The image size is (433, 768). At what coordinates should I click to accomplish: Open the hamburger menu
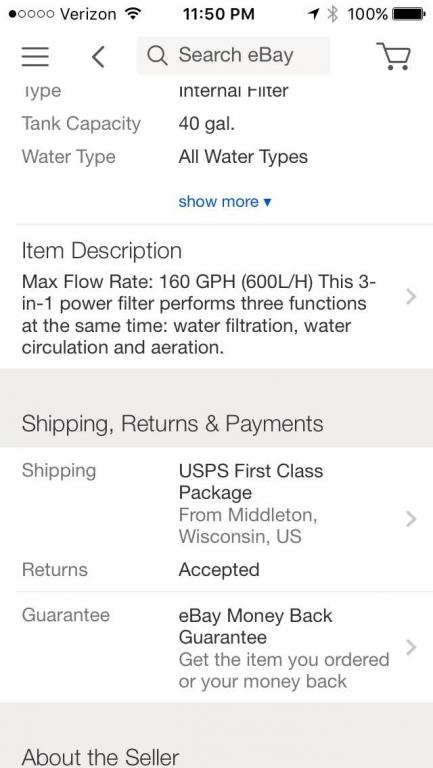click(x=35, y=56)
